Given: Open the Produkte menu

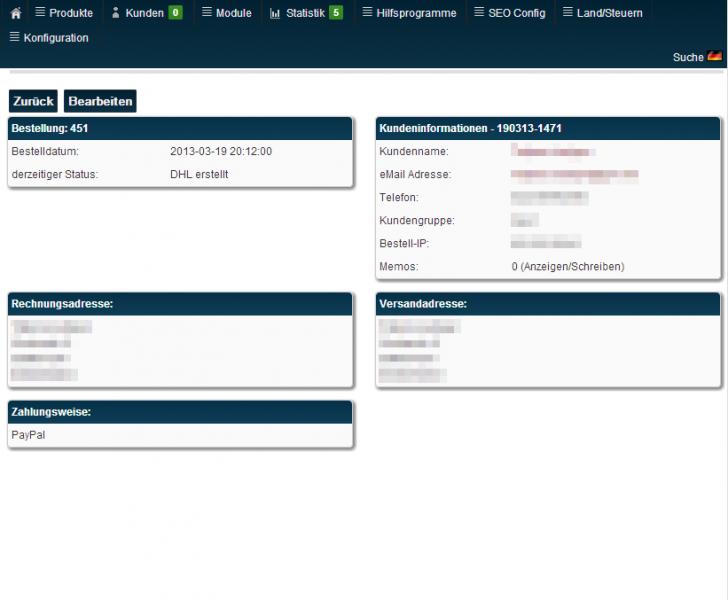Looking at the screenshot, I should click(70, 13).
